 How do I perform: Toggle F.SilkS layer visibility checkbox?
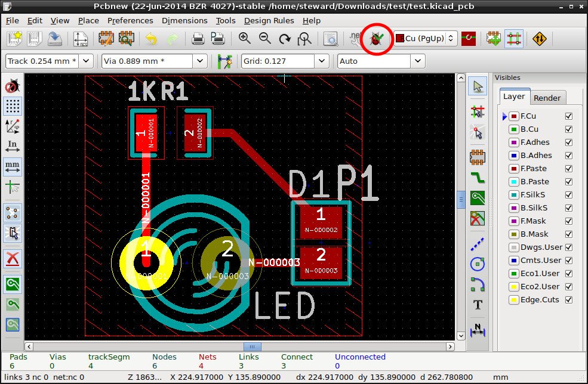click(568, 195)
